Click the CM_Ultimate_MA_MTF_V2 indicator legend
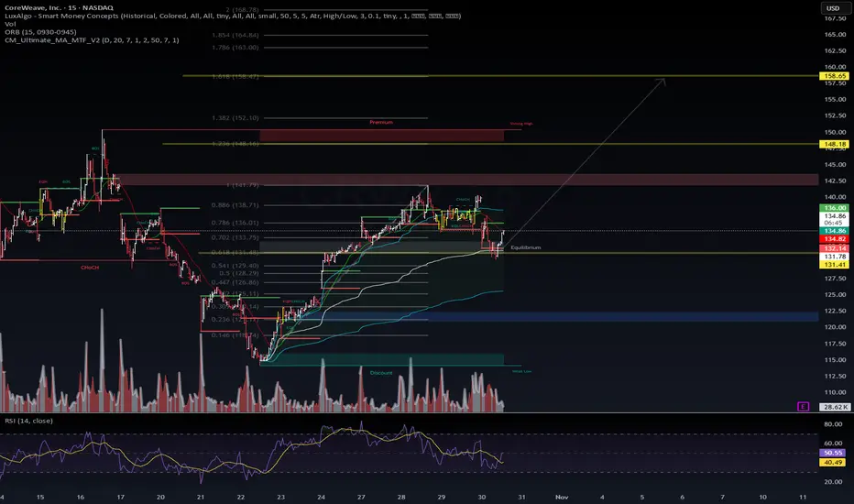 coord(92,40)
